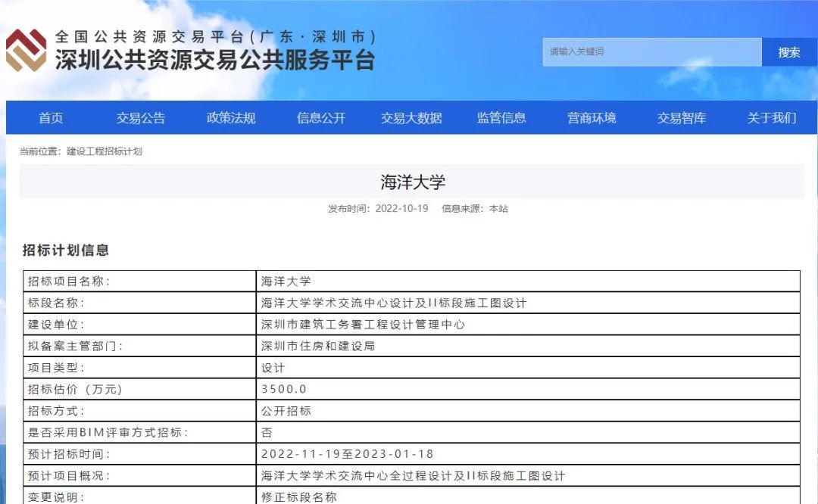
Task: Select 营商环境 in the navigation bar
Action: click(x=592, y=118)
